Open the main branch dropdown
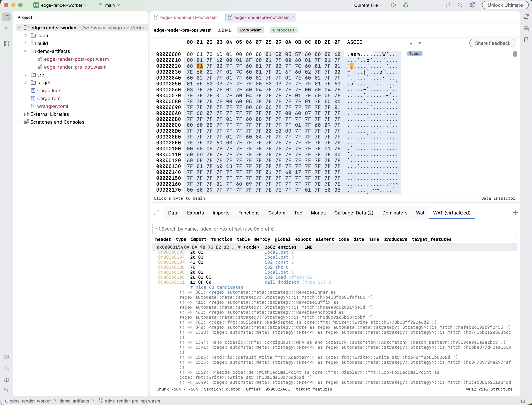 coord(109,5)
